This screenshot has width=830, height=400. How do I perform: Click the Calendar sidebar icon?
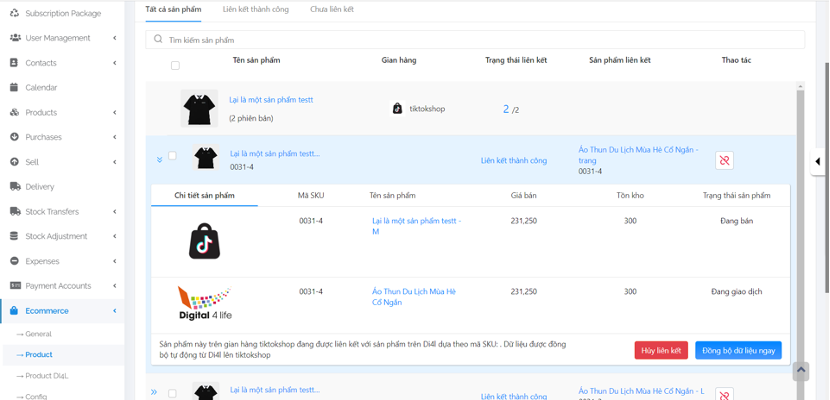[x=14, y=87]
